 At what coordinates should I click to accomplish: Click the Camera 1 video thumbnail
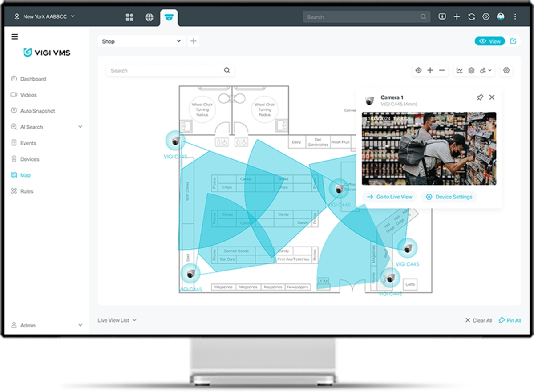[429, 149]
